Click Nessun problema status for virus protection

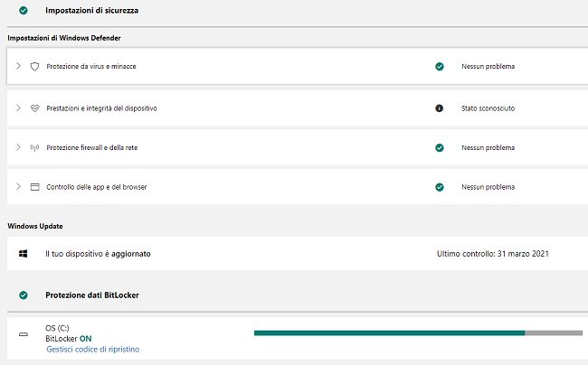pyautogui.click(x=488, y=67)
